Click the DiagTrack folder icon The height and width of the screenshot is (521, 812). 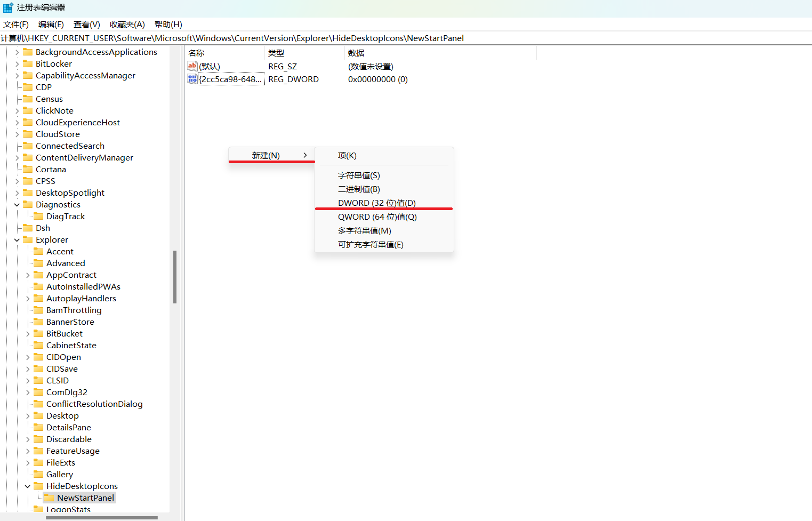(x=39, y=216)
